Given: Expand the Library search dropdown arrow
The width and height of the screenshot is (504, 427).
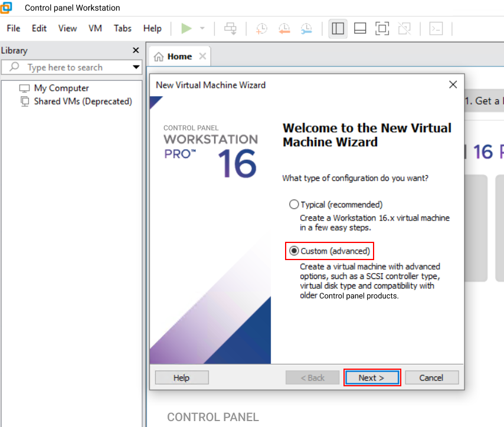Looking at the screenshot, I should pos(136,67).
